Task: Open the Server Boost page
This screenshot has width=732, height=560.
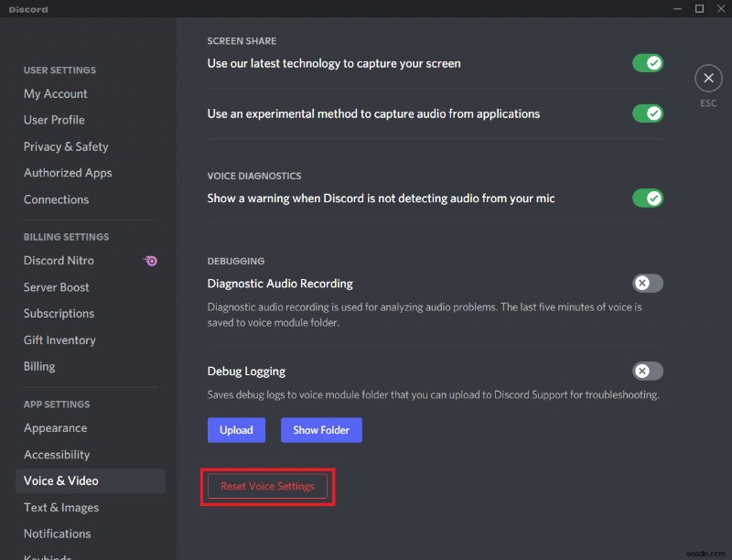Action: [56, 287]
